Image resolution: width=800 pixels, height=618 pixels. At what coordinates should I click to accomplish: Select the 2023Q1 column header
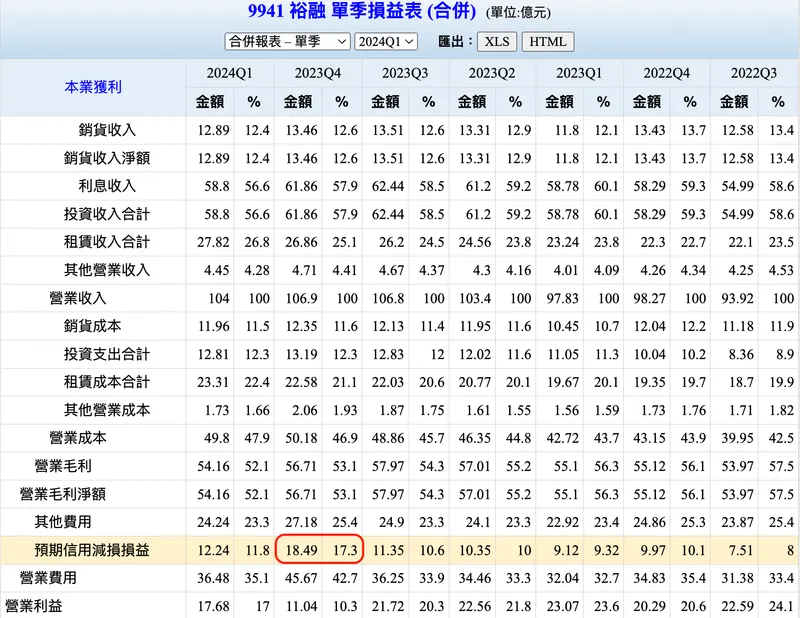pyautogui.click(x=579, y=73)
